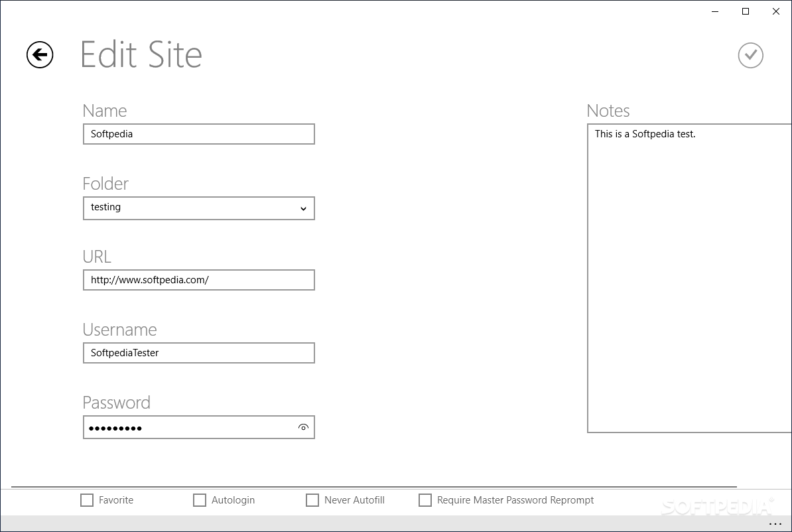Image resolution: width=792 pixels, height=532 pixels.
Task: Check the Never Autofill option
Action: point(312,500)
